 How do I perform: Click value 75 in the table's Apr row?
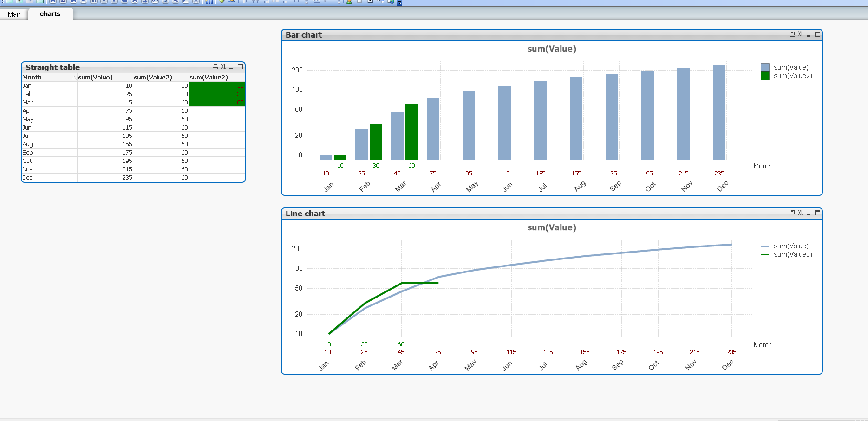click(105, 111)
